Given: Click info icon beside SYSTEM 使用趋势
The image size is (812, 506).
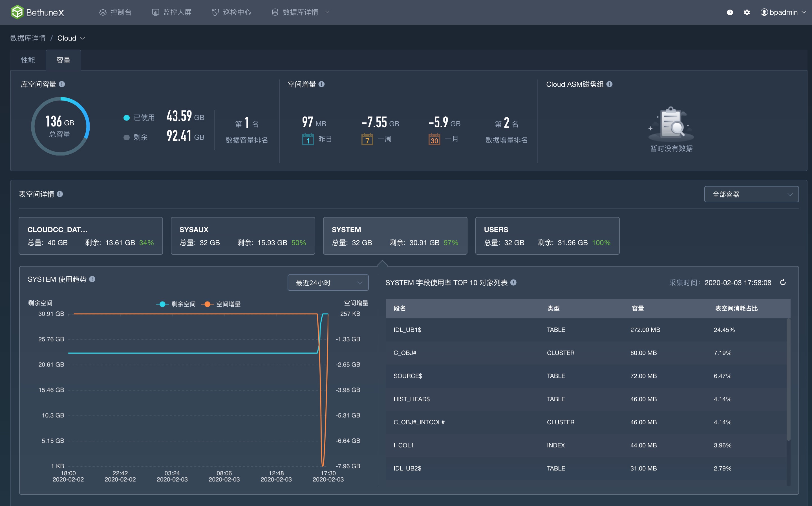Looking at the screenshot, I should coord(92,279).
